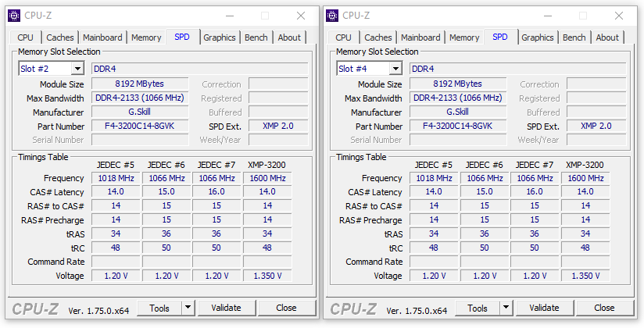Click XMP 2.0 SPD Ext. value in Slot #4 window
The image size is (644, 328).
coord(596,126)
